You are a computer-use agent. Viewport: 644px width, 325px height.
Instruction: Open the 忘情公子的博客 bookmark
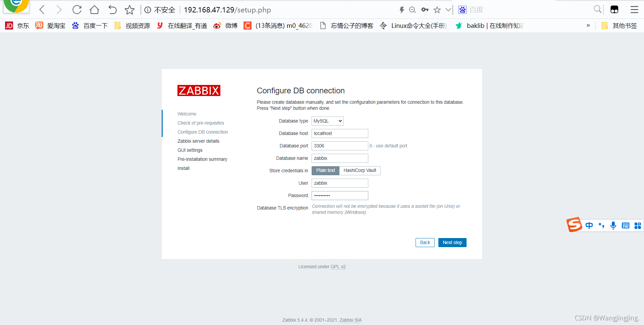click(346, 26)
